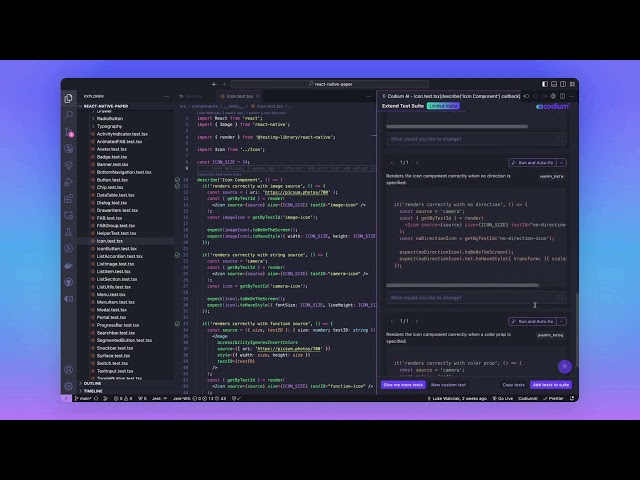Open the Docker whale view
Image resolution: width=640 pixels, height=480 pixels.
click(x=69, y=266)
